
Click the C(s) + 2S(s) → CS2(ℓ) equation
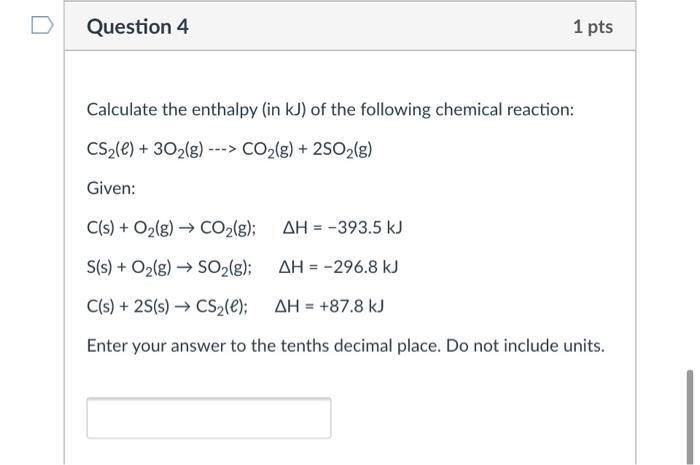pyautogui.click(x=167, y=307)
